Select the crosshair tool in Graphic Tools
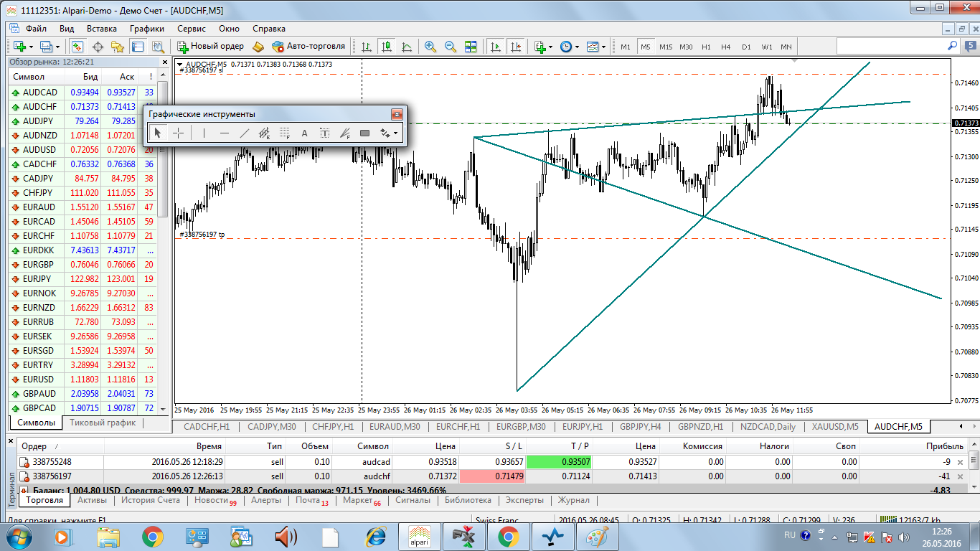Screen dimensions: 980x551 pos(179,133)
